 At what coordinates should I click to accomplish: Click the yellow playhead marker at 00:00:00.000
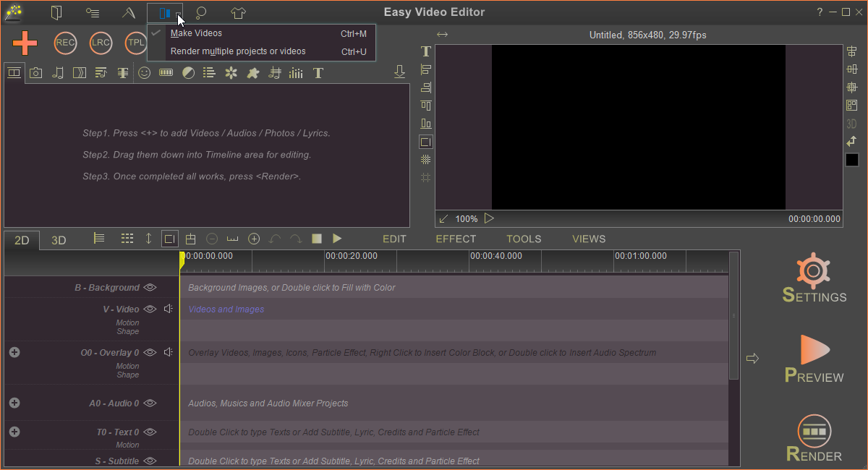[x=182, y=261]
